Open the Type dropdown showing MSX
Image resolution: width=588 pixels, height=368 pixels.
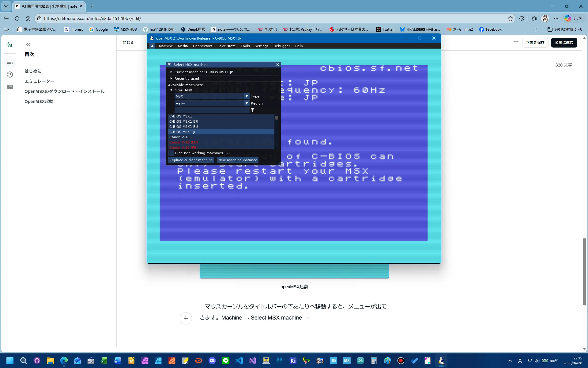(x=212, y=96)
